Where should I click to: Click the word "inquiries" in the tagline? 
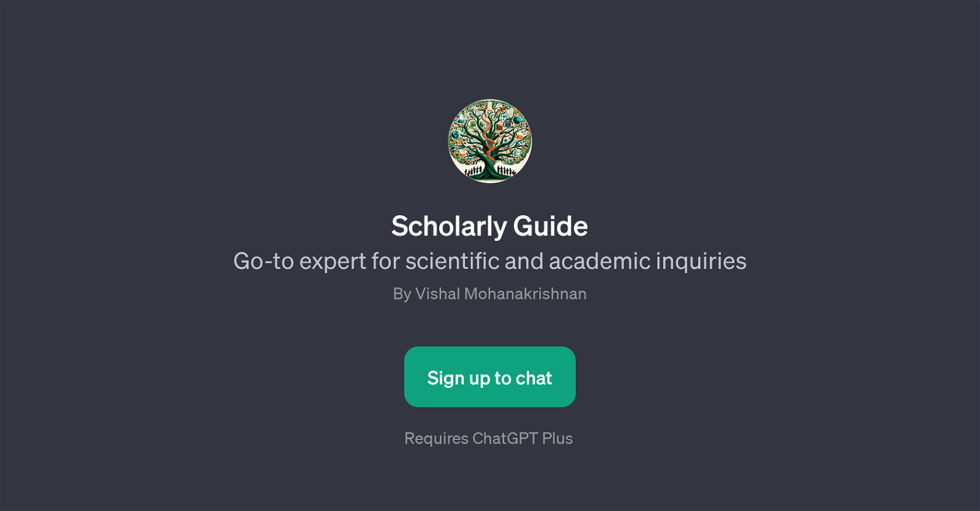click(x=701, y=261)
